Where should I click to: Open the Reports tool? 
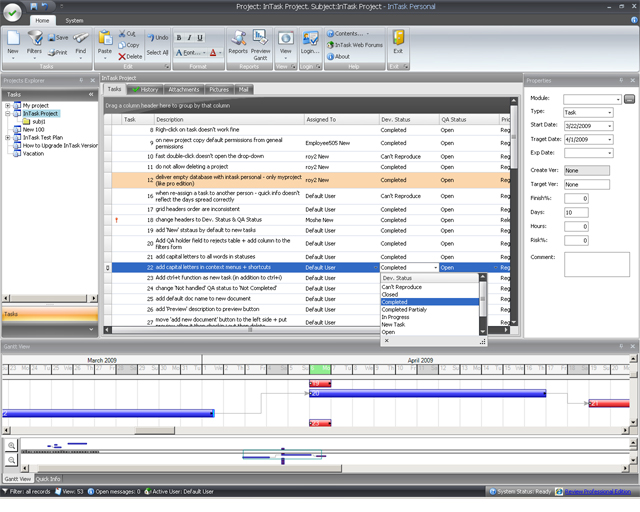238,43
